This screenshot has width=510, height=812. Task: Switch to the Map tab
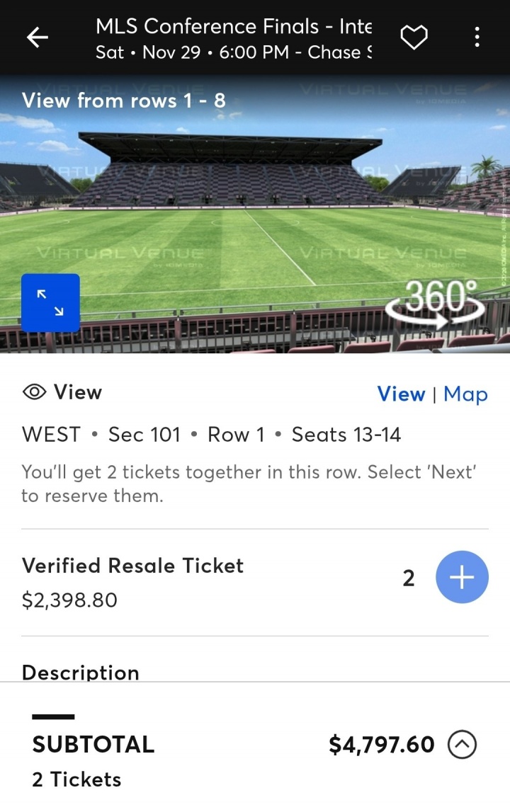465,394
